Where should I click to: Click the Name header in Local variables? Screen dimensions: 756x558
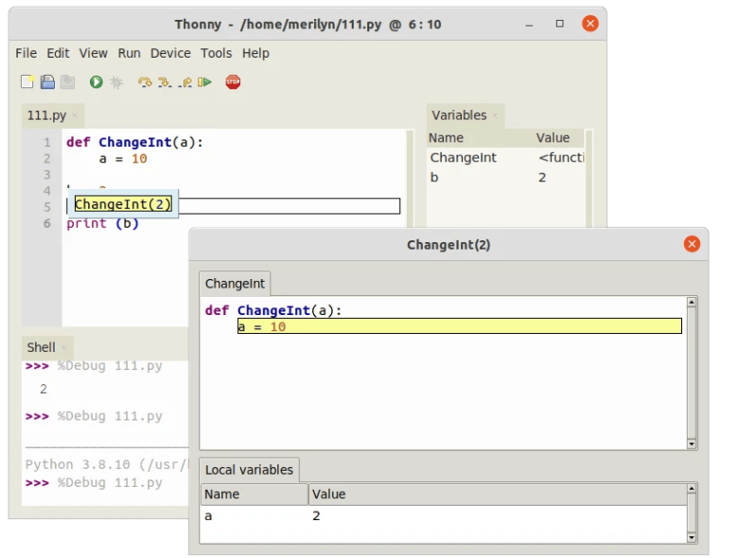(255, 495)
